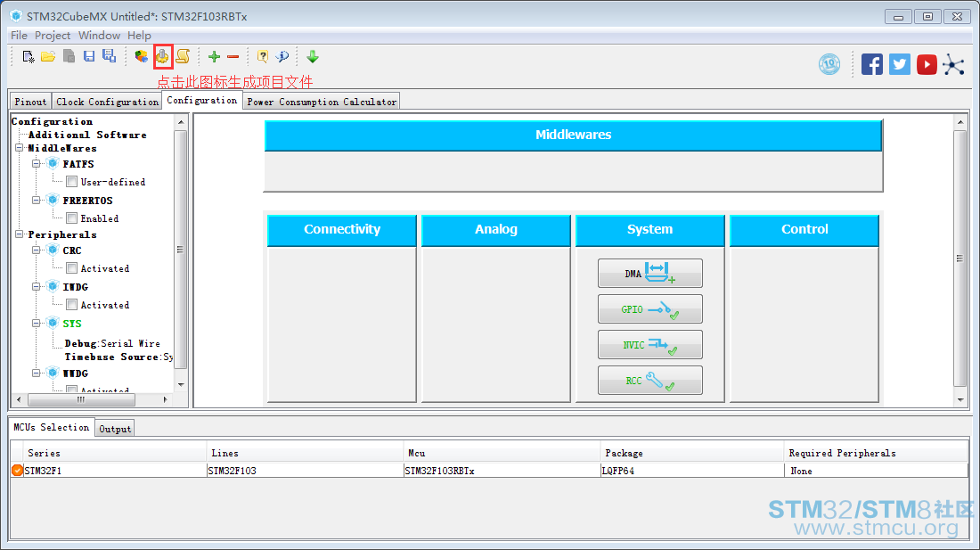The image size is (980, 550).
Task: Open the RCC configuration button
Action: coord(650,380)
